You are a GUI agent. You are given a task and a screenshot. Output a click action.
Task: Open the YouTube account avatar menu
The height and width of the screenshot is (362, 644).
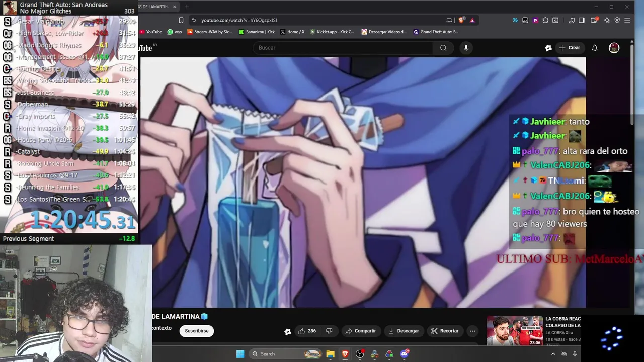click(614, 48)
